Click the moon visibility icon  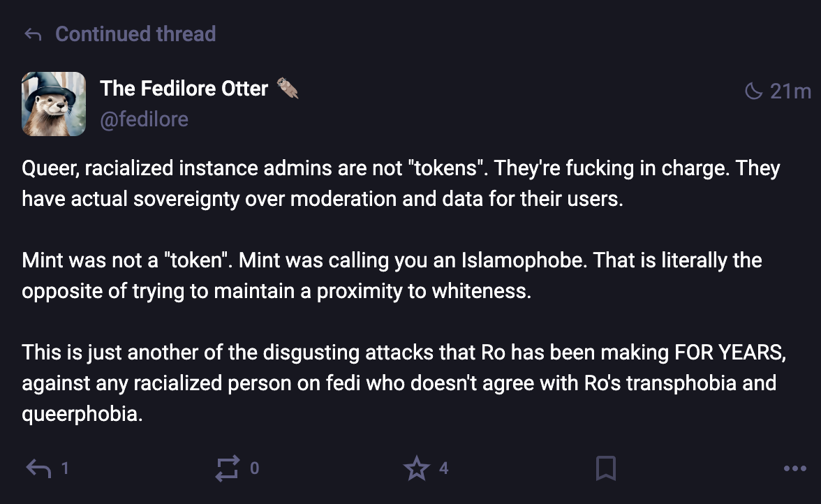754,91
